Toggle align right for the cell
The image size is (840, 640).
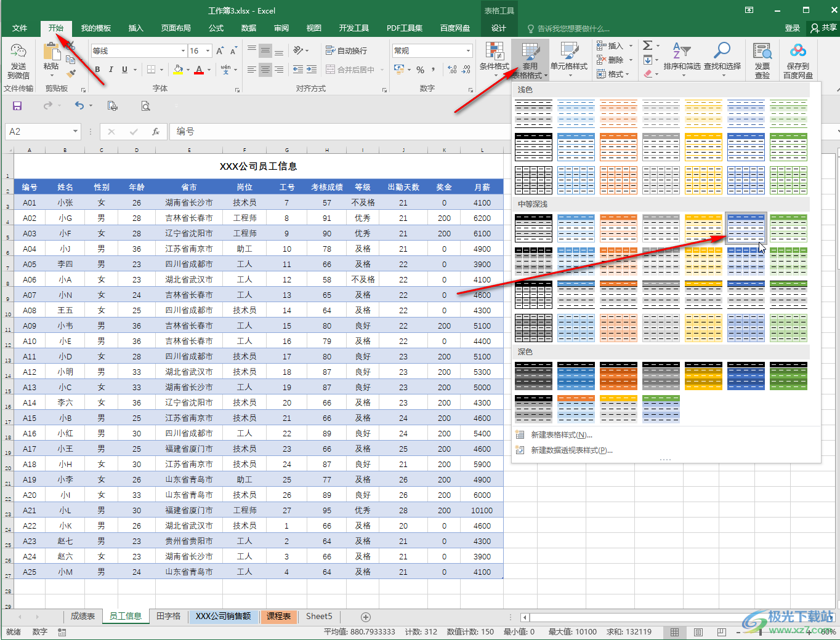(x=279, y=70)
